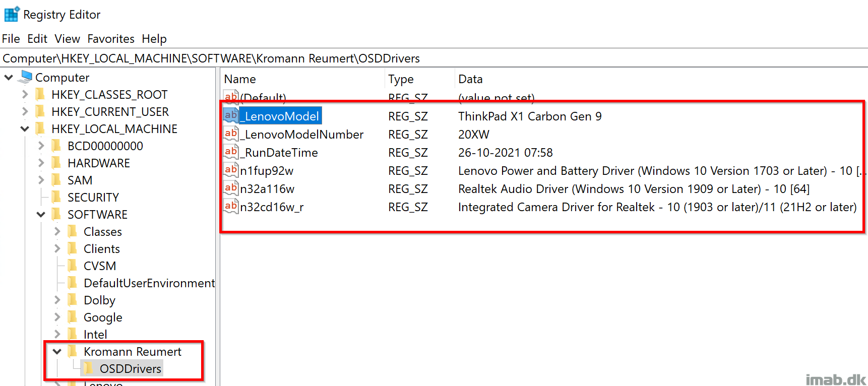
Task: Click the HKEY_LOCAL_MACHINE folder icon
Action: [x=40, y=128]
